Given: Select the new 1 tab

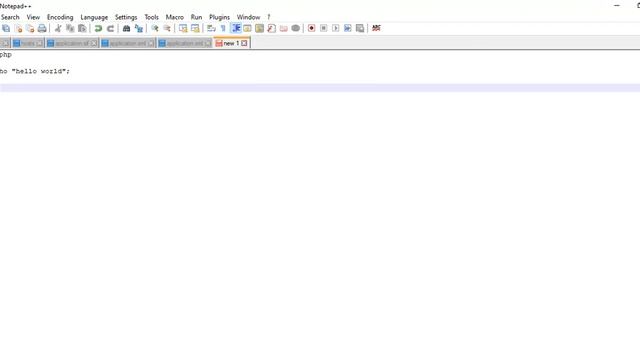Looking at the screenshot, I should coord(231,43).
